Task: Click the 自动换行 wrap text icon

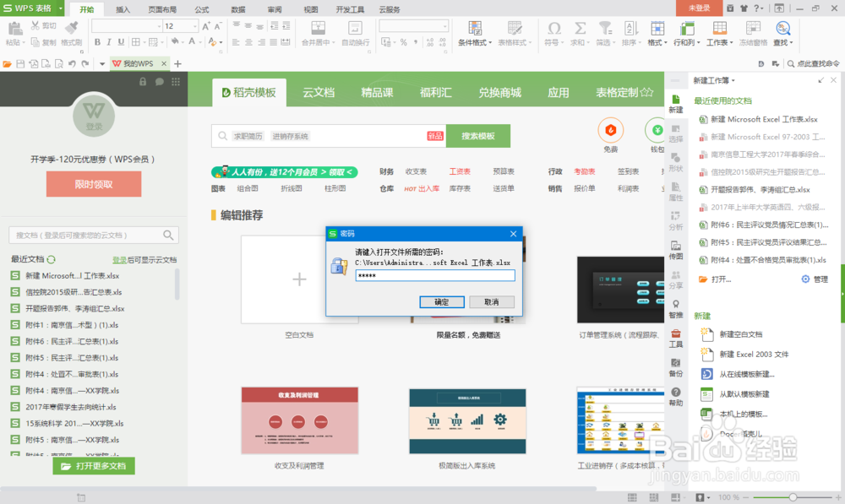Action: [355, 28]
